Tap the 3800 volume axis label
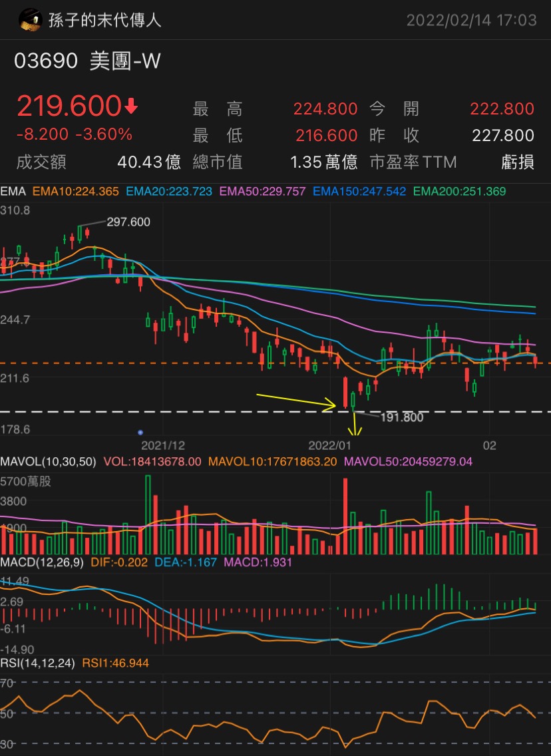This screenshot has width=551, height=756. click(13, 501)
